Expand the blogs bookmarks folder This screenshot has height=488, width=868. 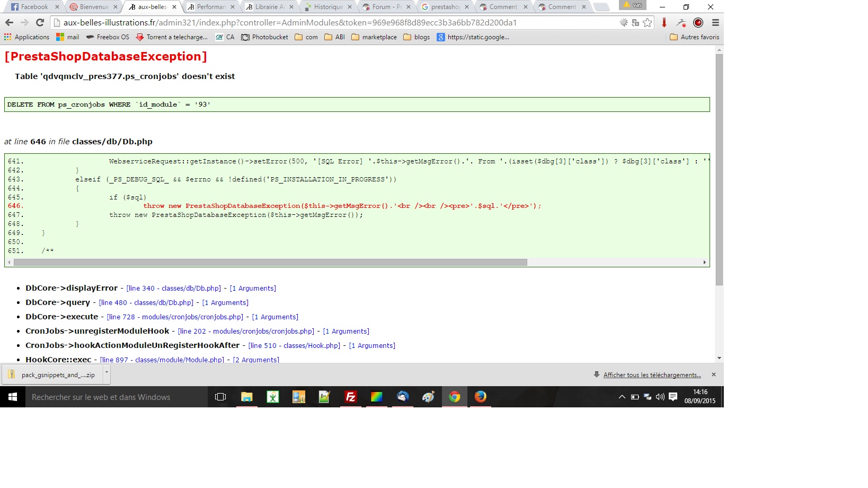[x=417, y=37]
